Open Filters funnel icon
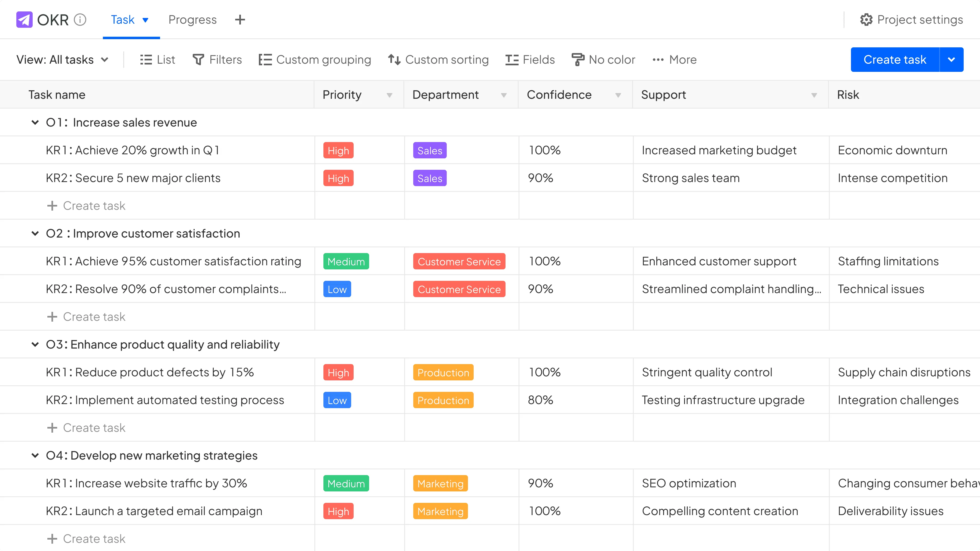The height and width of the screenshot is (551, 980). (198, 60)
